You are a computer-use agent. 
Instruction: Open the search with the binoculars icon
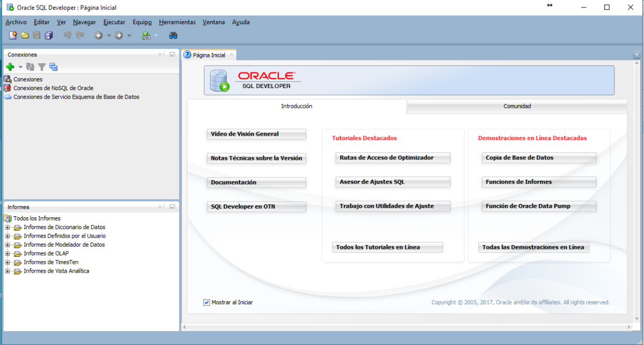click(173, 35)
